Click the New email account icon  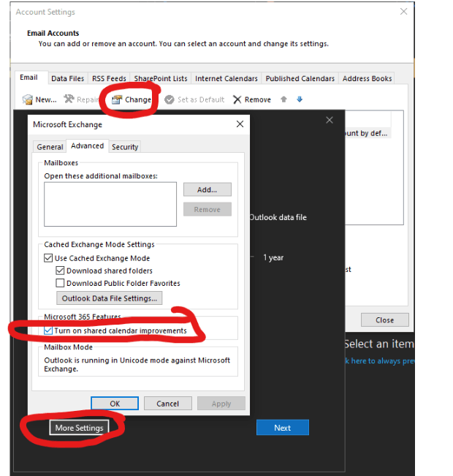27,99
